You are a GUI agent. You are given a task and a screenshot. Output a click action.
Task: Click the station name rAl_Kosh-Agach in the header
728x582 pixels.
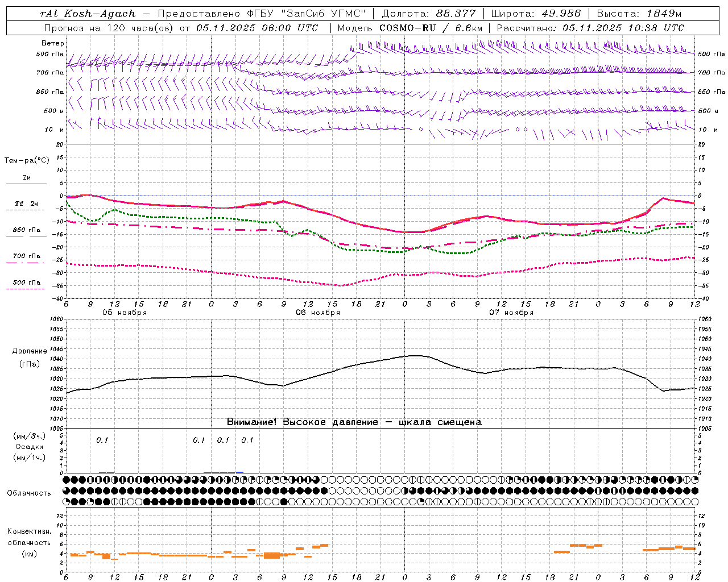tap(88, 14)
